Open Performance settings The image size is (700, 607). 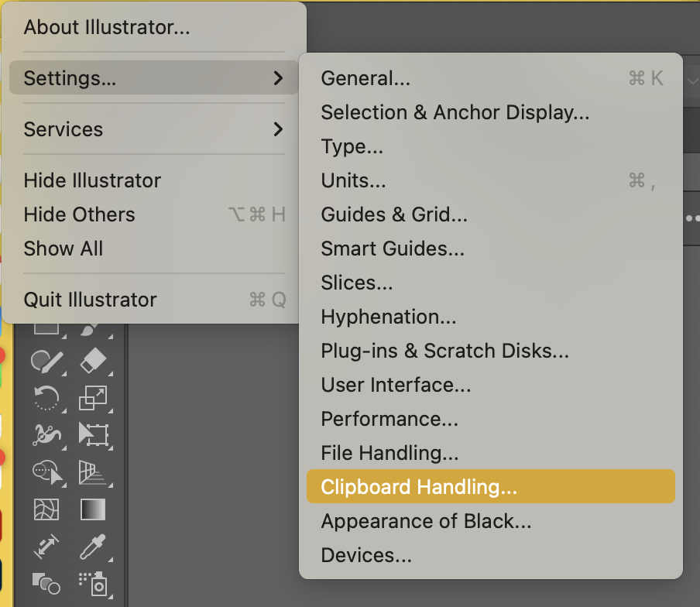point(491,419)
